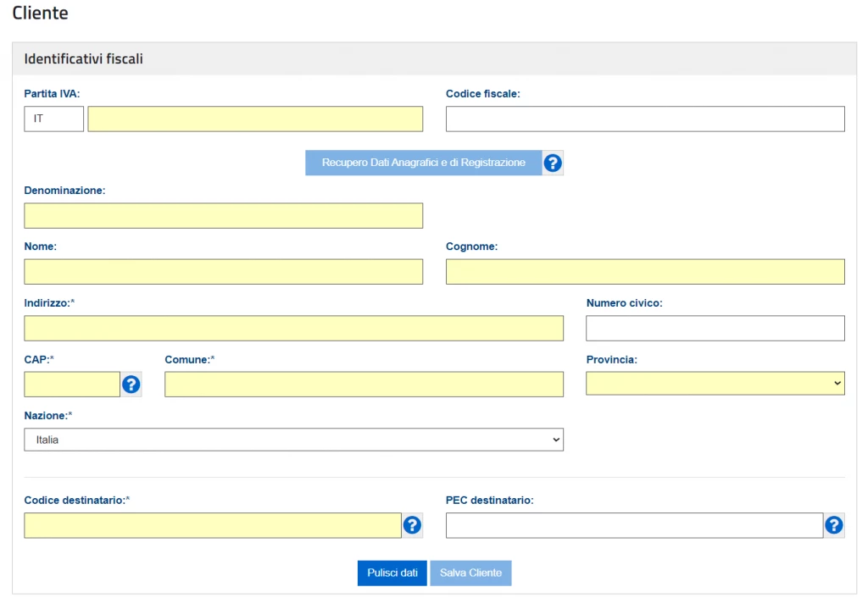Click the help icon beside CAP field
Viewport: 868px width, 598px height.
(131, 385)
